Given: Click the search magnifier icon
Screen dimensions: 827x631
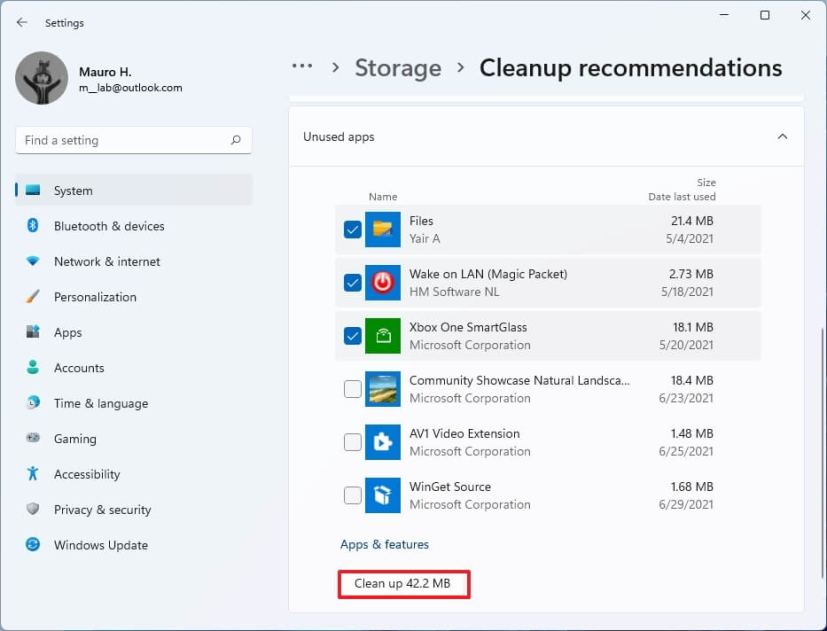Looking at the screenshot, I should tap(236, 141).
